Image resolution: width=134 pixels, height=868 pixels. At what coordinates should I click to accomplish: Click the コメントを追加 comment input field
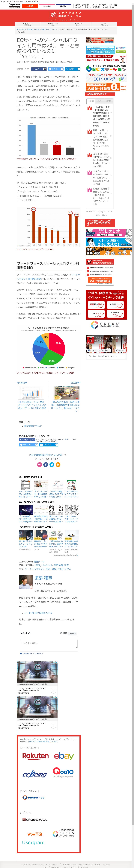(x=49, y=644)
